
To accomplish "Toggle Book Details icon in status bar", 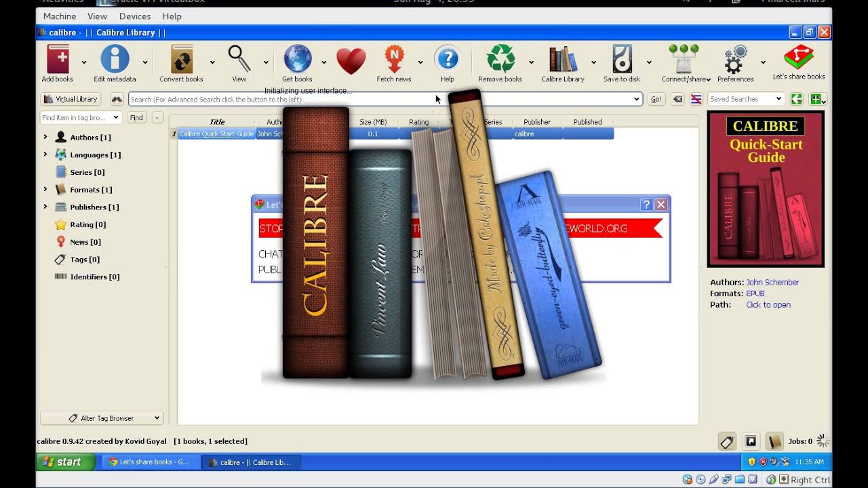I will click(774, 442).
